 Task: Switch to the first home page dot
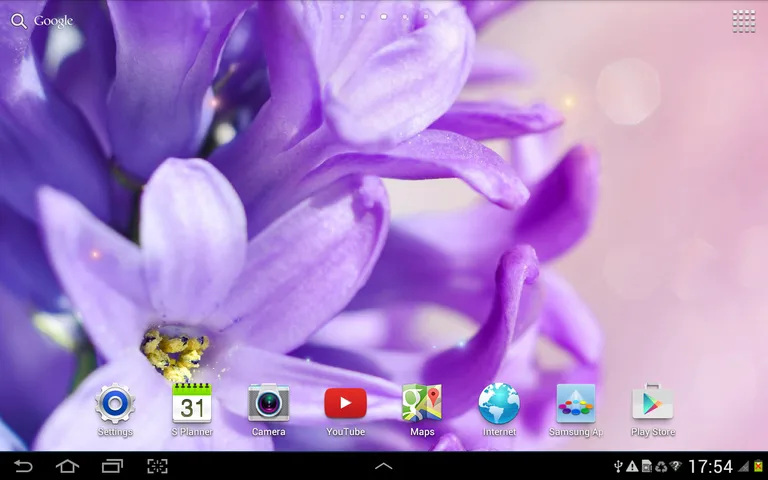pyautogui.click(x=342, y=17)
